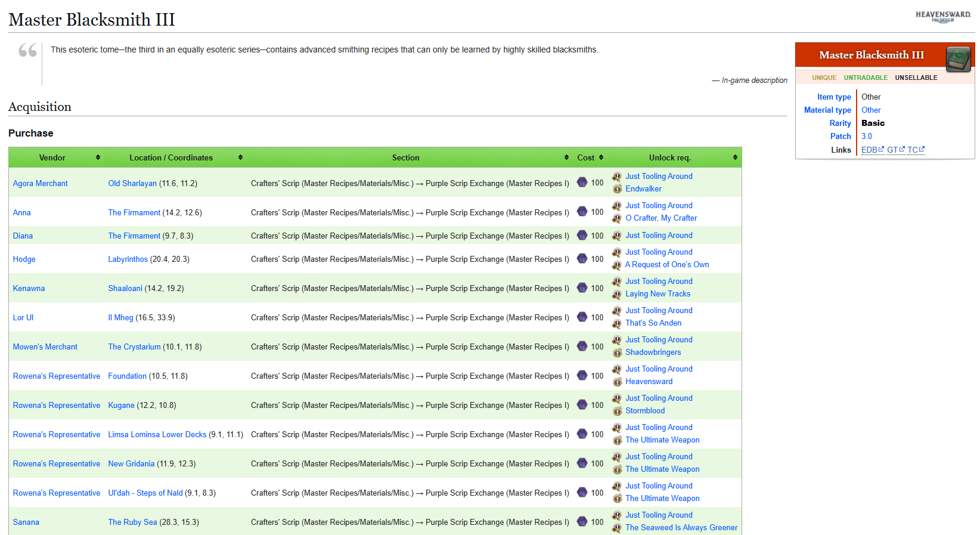Viewport: 980px width, 535px height.
Task: Click the purple scrip icon in Sanana row
Action: pyautogui.click(x=582, y=522)
